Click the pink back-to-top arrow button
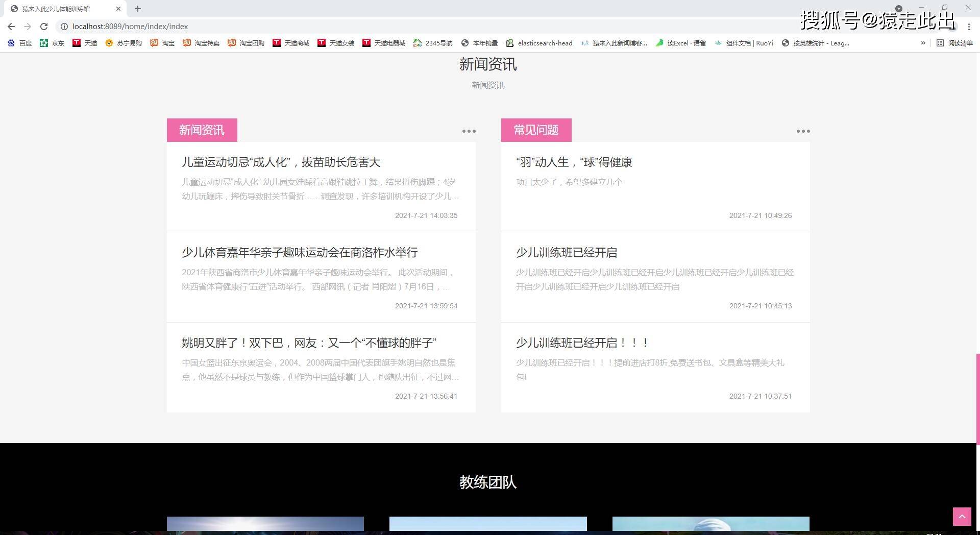 (x=962, y=517)
